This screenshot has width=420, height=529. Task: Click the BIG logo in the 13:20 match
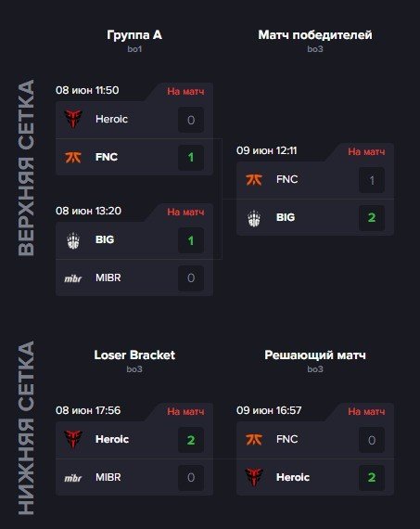click(x=73, y=240)
